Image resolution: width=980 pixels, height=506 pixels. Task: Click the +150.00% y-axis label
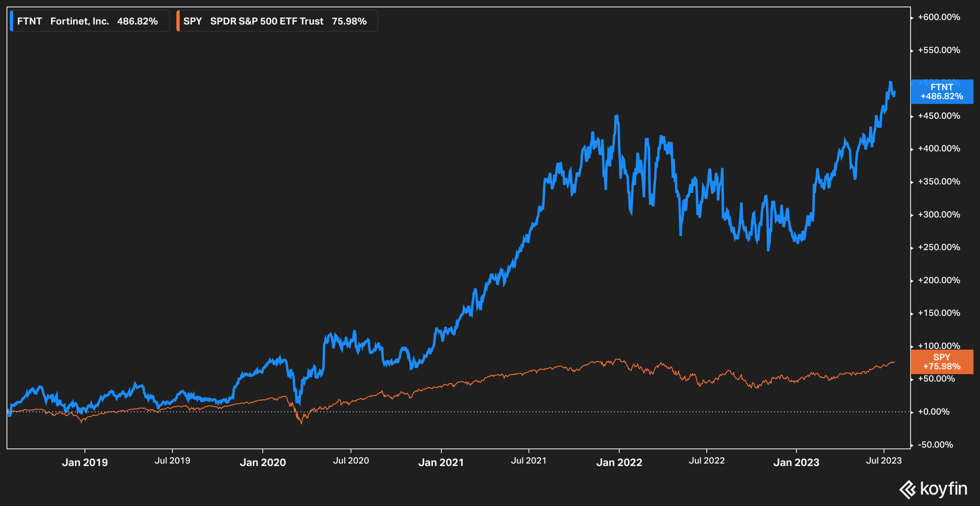point(939,313)
